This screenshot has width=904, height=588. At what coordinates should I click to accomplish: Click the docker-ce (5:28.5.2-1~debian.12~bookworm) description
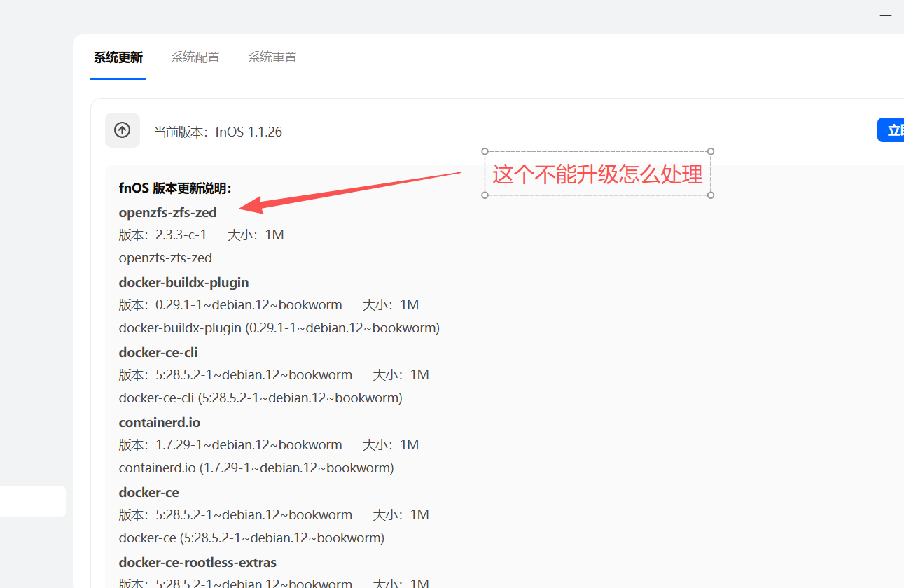(251, 538)
